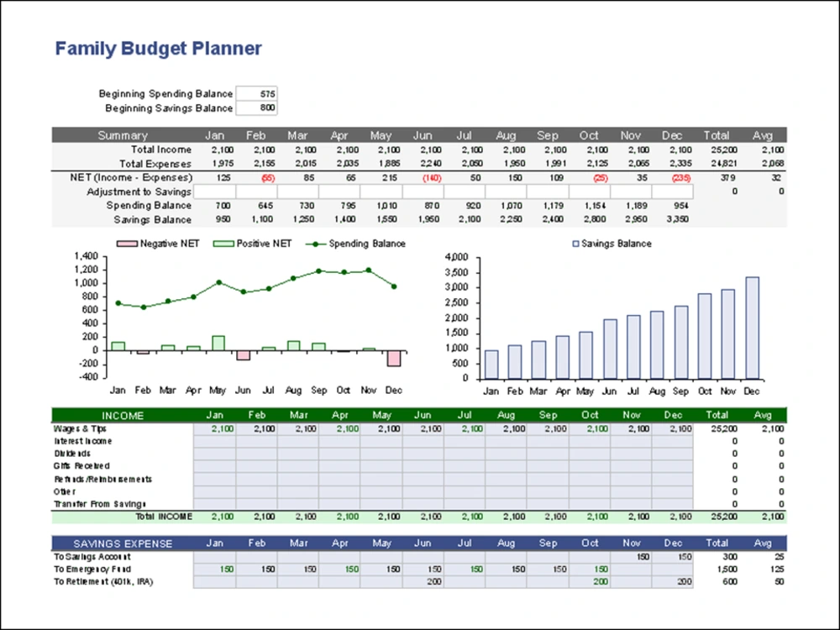The height and width of the screenshot is (630, 840).
Task: Click the Jan Wages & Tips cell 2,100
Action: (x=214, y=428)
